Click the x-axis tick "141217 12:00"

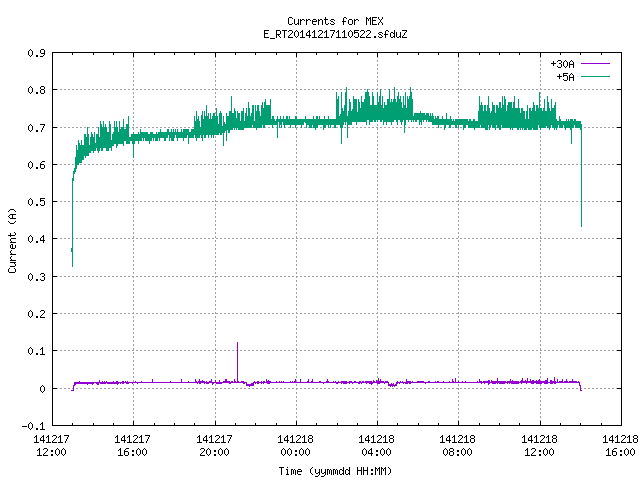[51, 445]
